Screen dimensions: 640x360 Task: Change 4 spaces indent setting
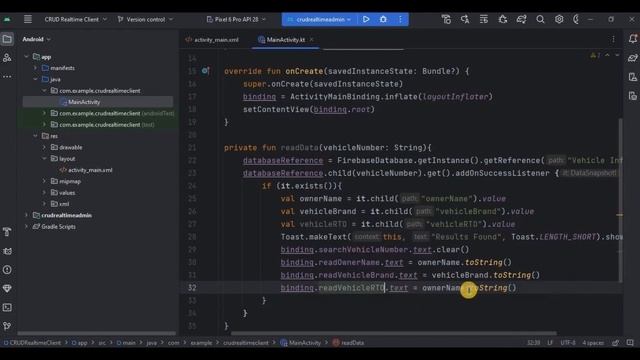(593, 343)
